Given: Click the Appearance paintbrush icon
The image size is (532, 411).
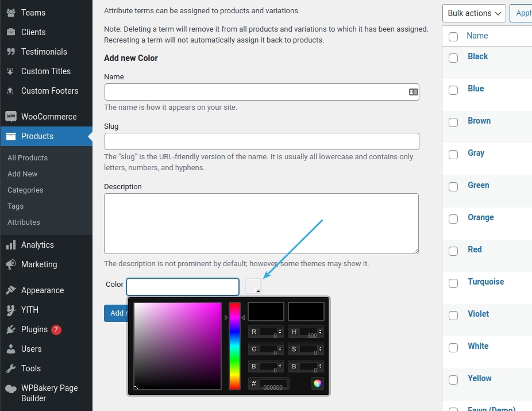Looking at the screenshot, I should pyautogui.click(x=11, y=290).
